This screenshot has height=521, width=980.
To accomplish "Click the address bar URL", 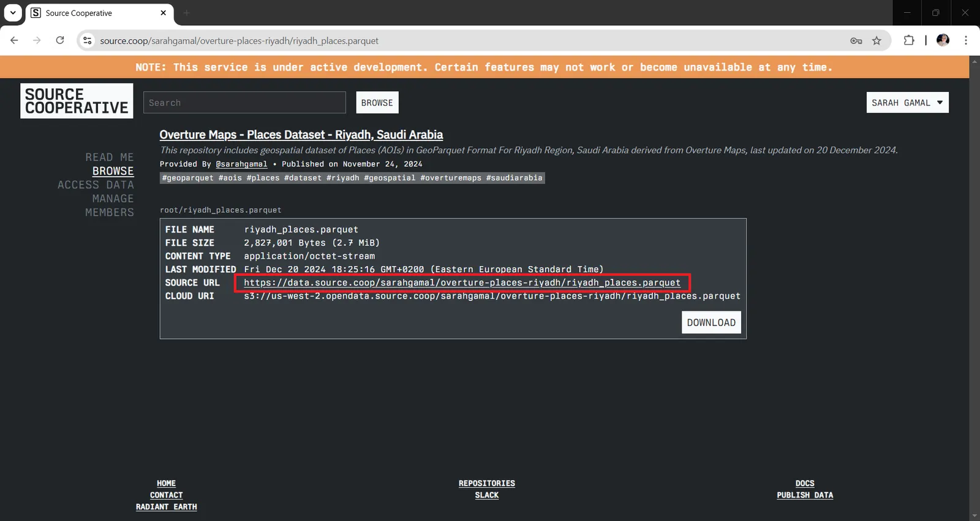I will [239, 40].
